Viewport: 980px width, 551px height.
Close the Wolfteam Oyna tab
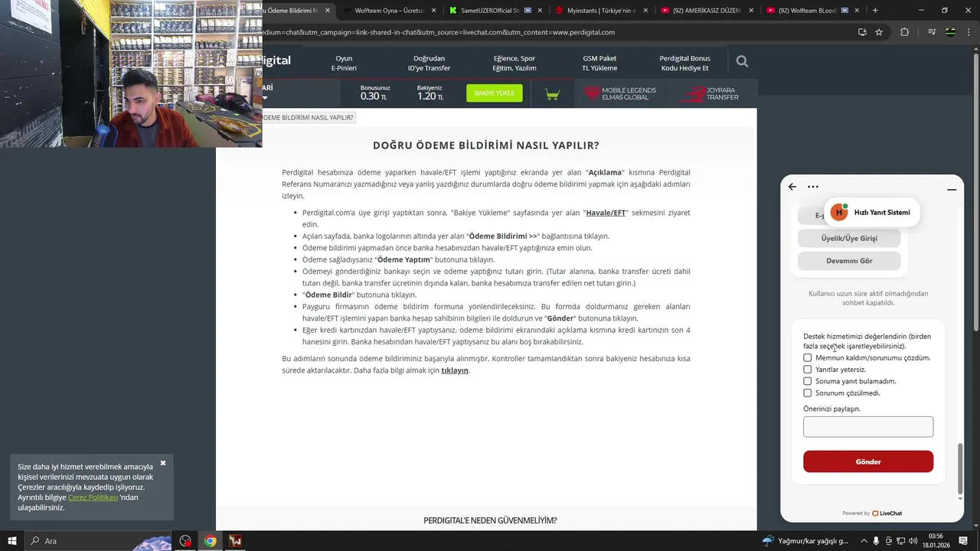(x=433, y=10)
